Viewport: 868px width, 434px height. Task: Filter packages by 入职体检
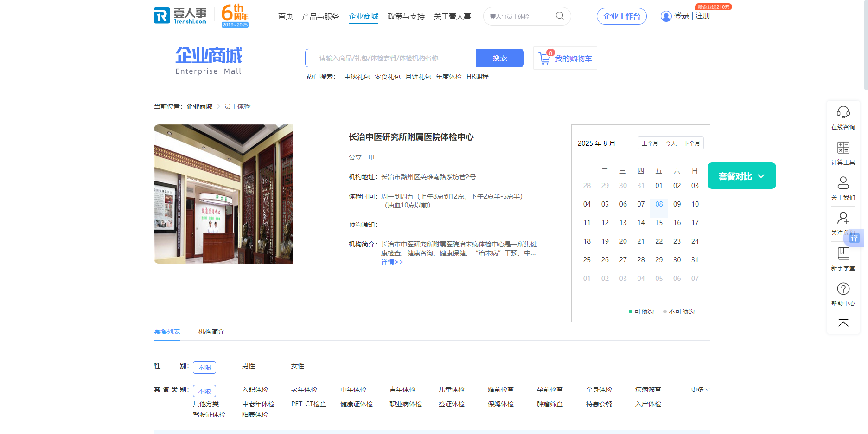(255, 390)
